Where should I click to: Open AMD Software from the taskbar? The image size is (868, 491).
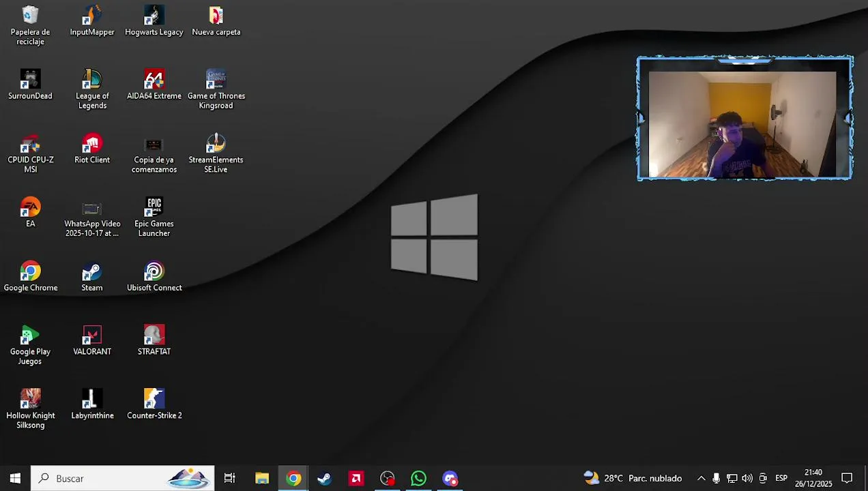pyautogui.click(x=356, y=479)
